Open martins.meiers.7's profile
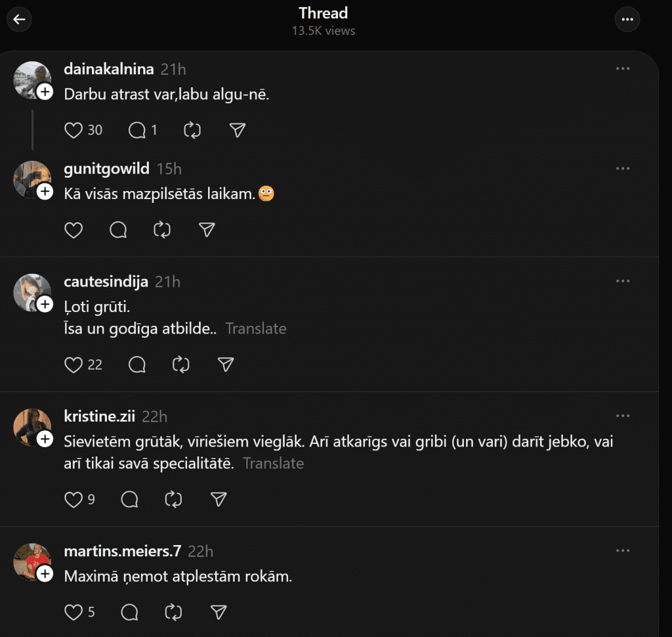 [x=123, y=551]
